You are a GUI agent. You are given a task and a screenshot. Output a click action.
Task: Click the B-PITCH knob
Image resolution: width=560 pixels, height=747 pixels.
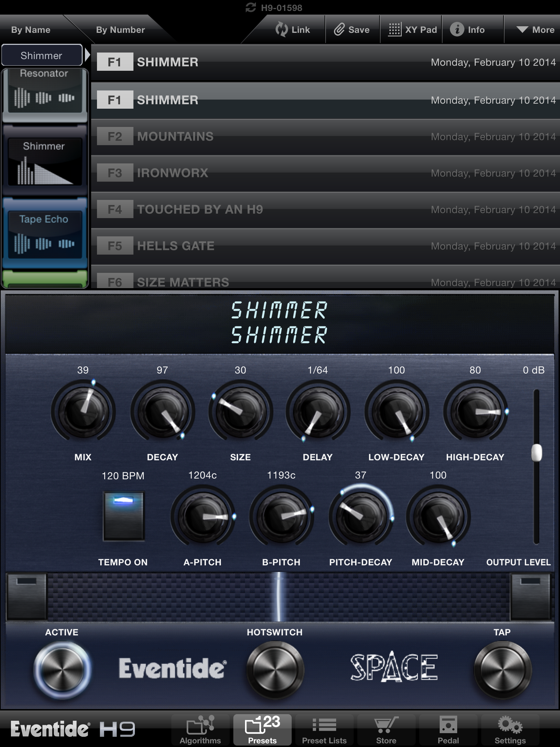281,516
